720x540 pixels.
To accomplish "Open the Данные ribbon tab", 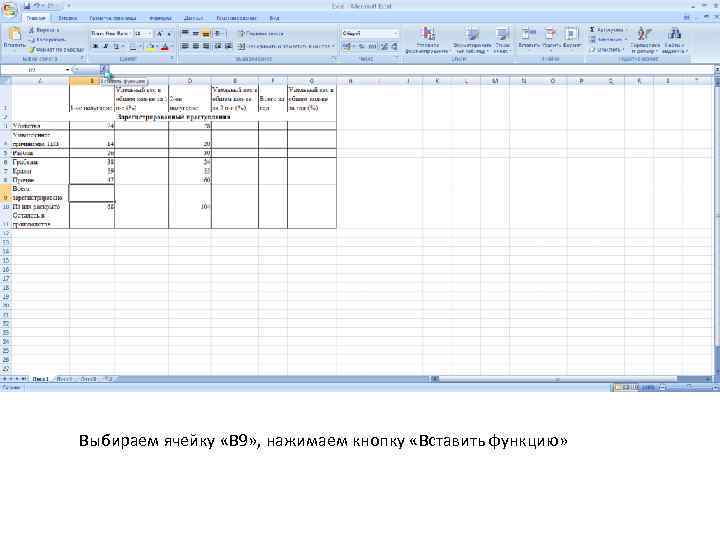I will pos(194,18).
